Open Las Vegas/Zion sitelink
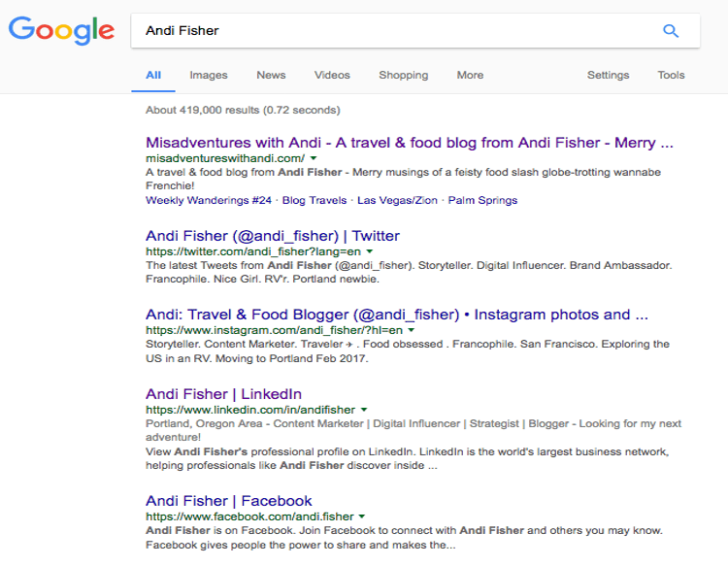Image resolution: width=728 pixels, height=566 pixels. (397, 201)
